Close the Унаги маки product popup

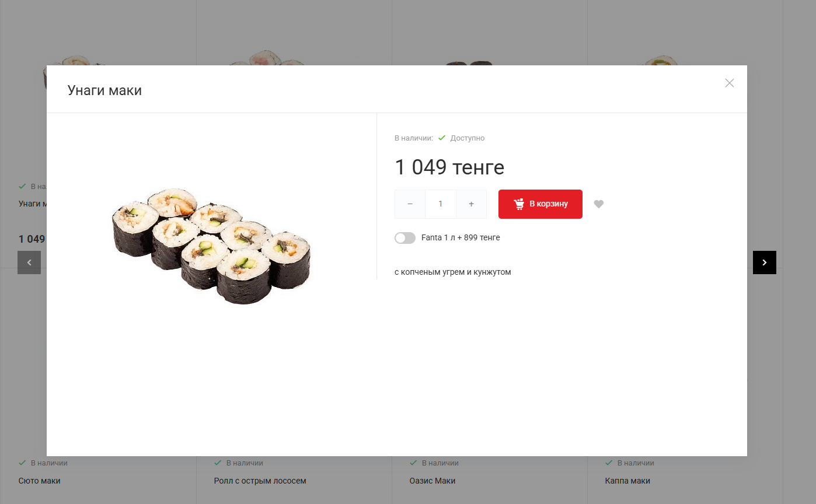729,83
